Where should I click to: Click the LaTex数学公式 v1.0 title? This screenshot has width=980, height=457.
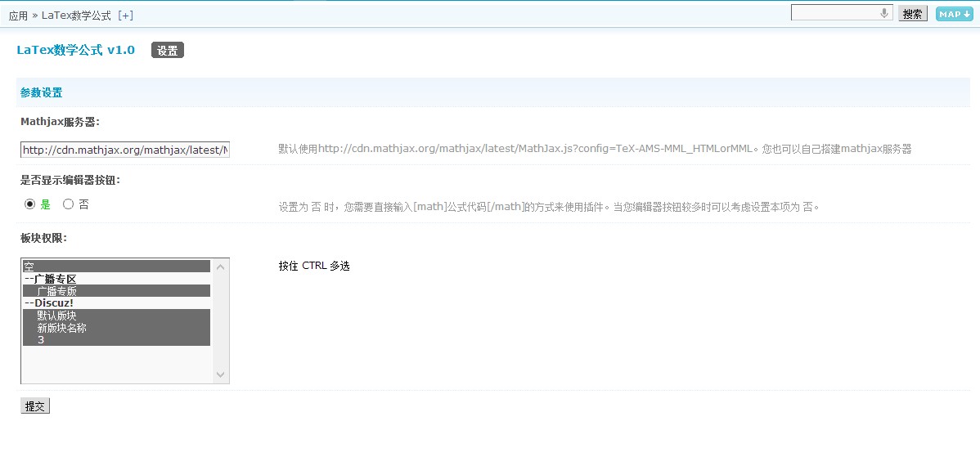[x=75, y=50]
